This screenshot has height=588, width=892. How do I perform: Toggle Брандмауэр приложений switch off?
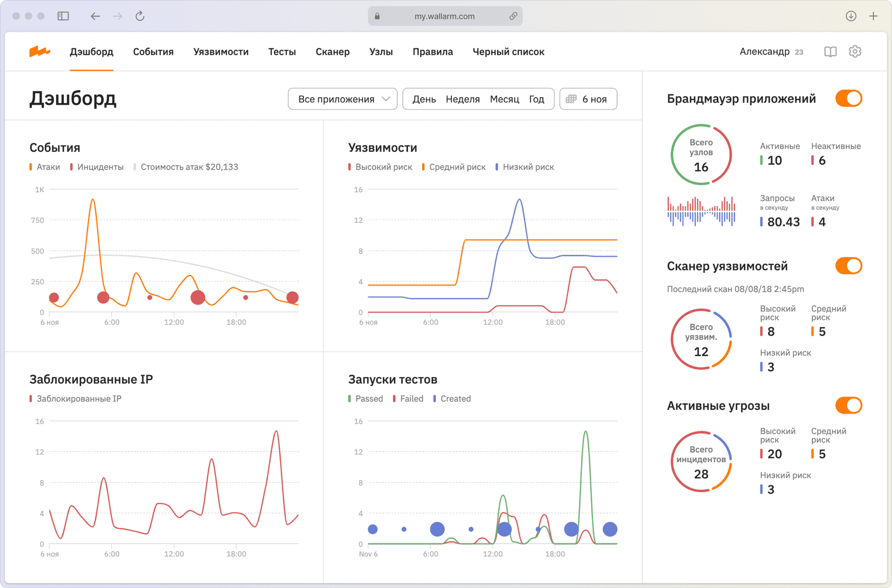[848, 99]
